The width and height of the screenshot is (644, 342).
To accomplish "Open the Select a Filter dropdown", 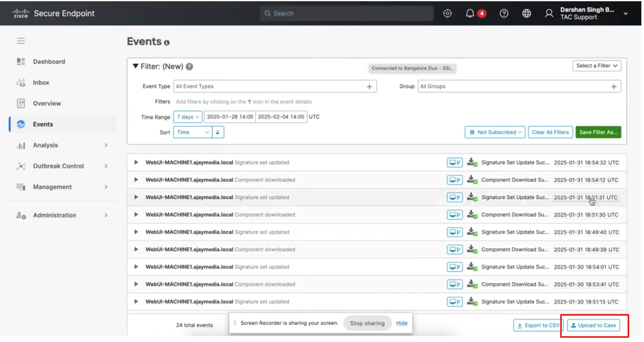I will pos(597,66).
